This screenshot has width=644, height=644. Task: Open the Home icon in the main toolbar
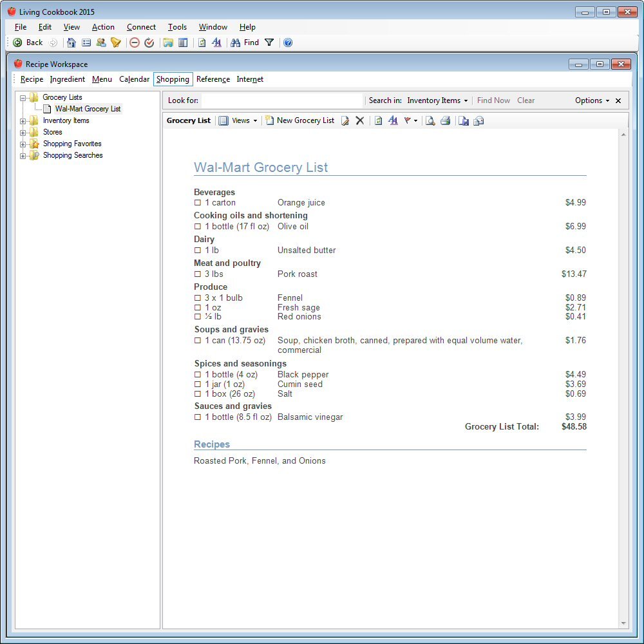[71, 43]
